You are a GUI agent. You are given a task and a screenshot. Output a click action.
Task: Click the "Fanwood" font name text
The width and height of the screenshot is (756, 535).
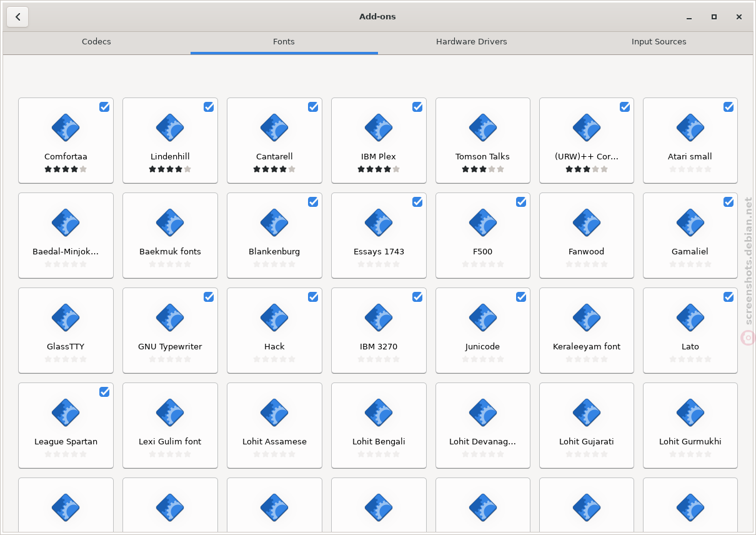click(x=587, y=252)
